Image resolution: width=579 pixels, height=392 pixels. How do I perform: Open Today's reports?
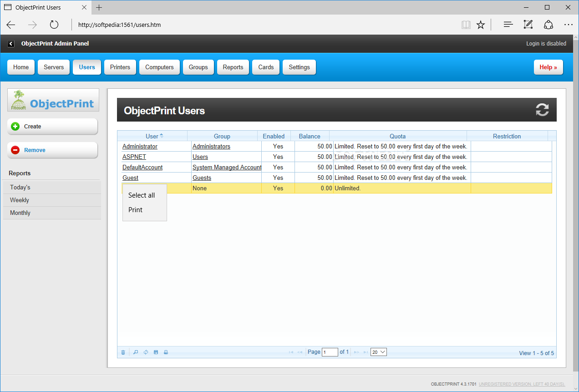(x=52, y=187)
